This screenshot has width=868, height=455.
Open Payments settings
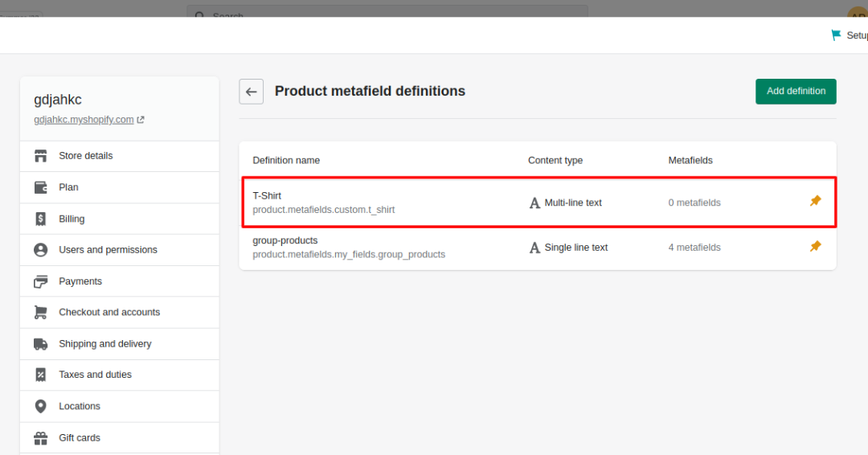[120, 281]
